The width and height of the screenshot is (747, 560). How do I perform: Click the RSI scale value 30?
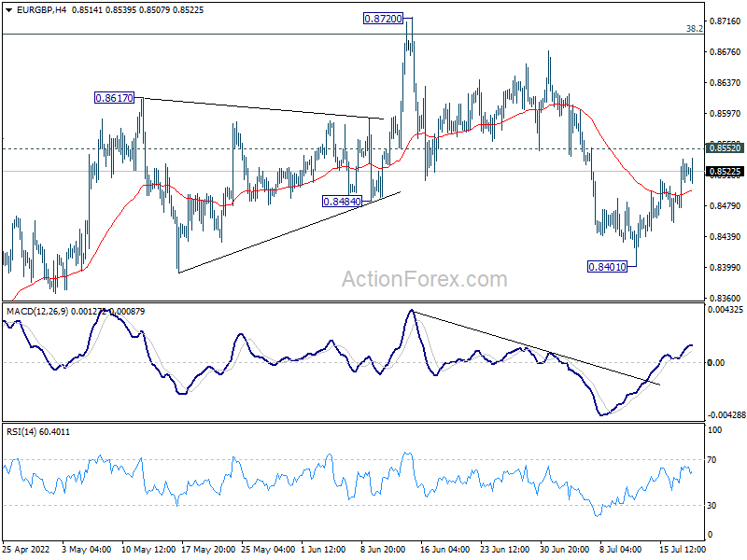712,505
